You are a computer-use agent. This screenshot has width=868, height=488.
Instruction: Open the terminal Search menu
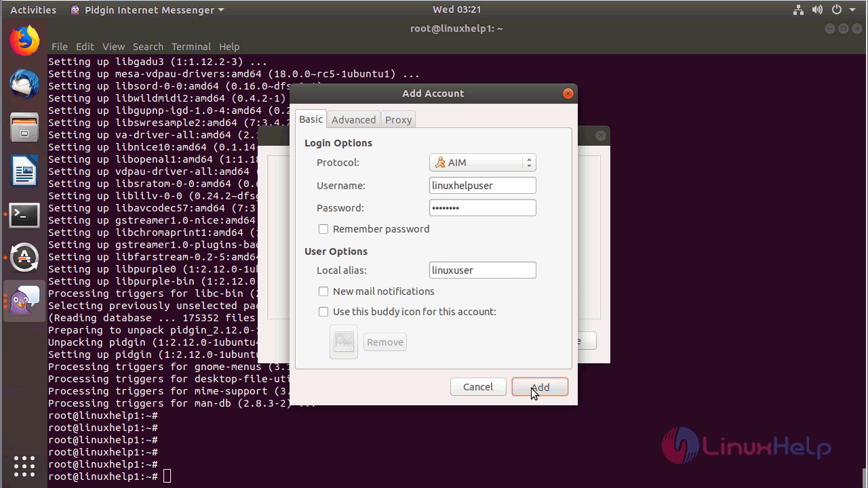point(148,47)
